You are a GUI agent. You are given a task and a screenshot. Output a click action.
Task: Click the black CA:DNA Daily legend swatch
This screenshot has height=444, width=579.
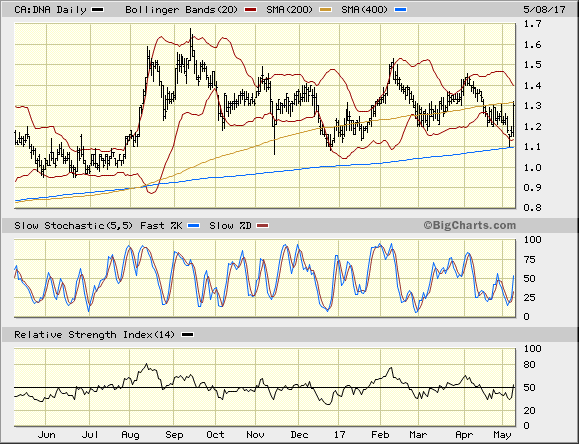pos(97,10)
